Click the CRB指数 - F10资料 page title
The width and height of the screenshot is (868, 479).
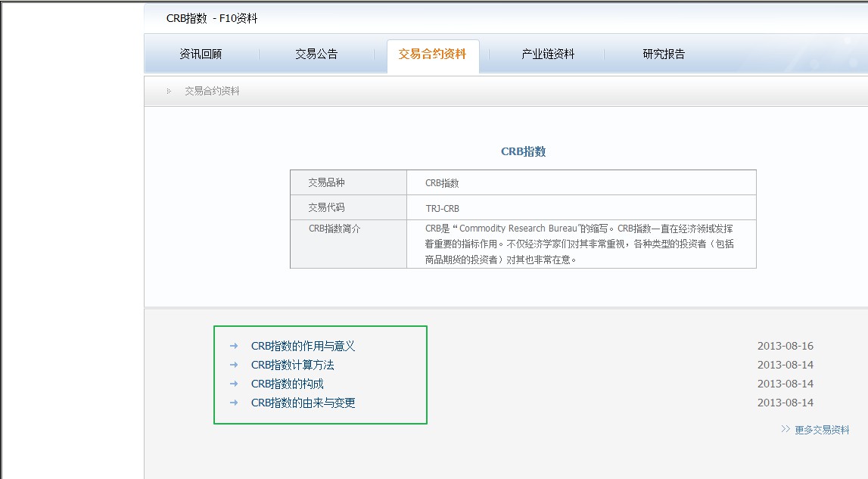point(212,18)
